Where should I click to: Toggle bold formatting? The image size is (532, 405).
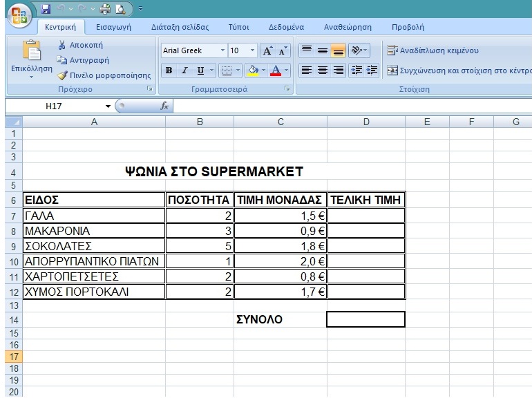pos(169,70)
